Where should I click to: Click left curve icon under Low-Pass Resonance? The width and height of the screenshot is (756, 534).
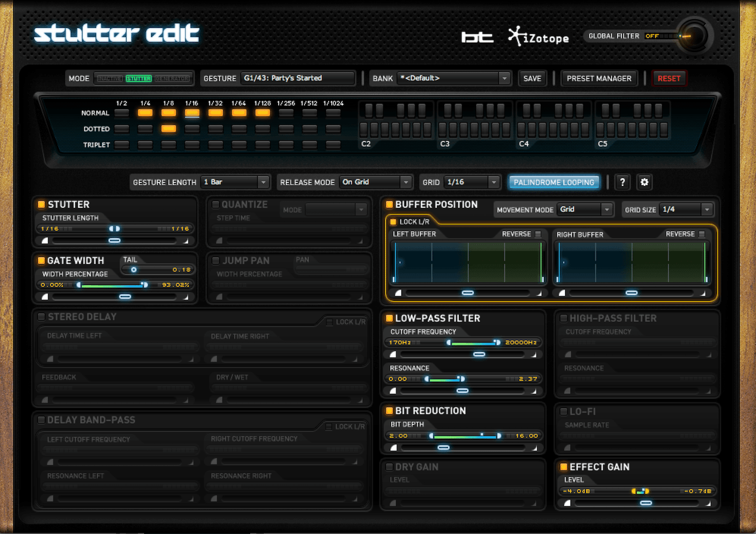[393, 391]
